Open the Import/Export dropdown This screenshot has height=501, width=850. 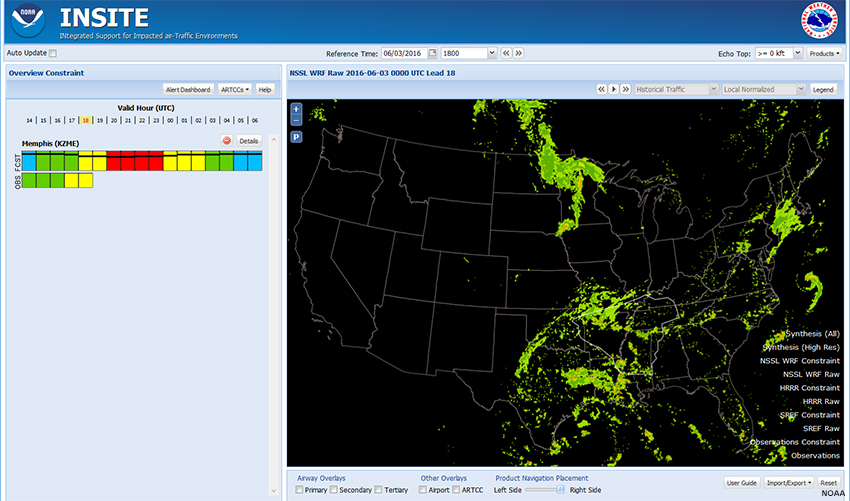[x=789, y=483]
